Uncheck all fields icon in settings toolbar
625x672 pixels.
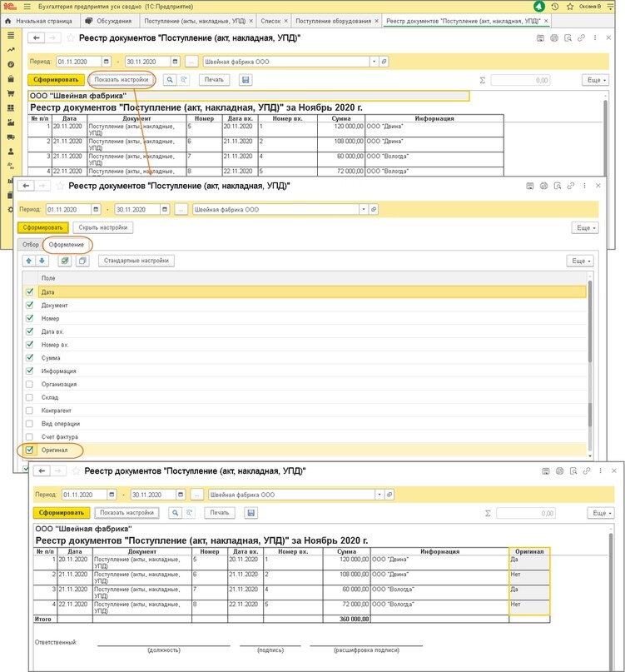[x=82, y=261]
